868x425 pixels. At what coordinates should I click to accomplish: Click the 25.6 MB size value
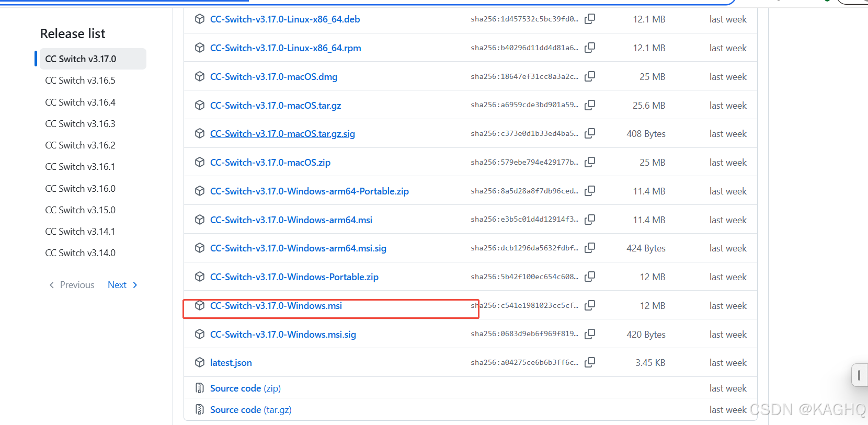click(649, 106)
